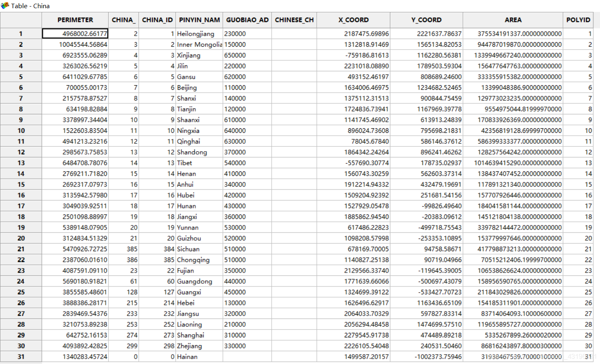The image size is (600, 364).
Task: Click the Chongqing name cell
Action: 199,259
